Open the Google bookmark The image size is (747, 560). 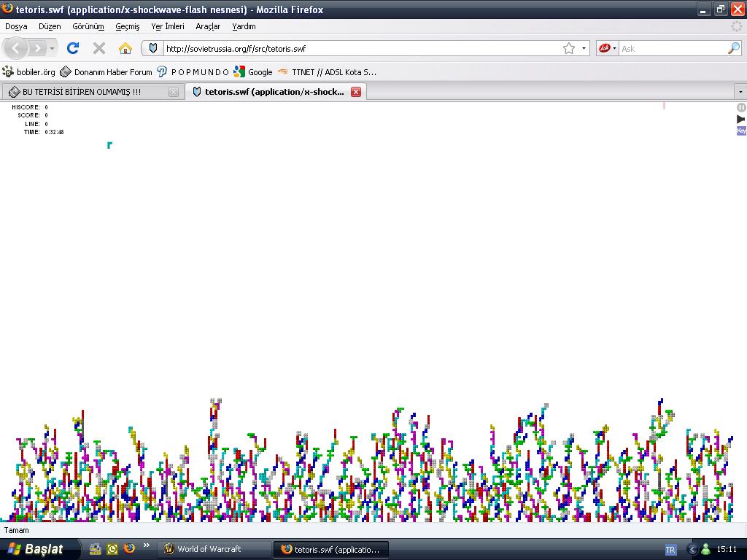pos(253,72)
